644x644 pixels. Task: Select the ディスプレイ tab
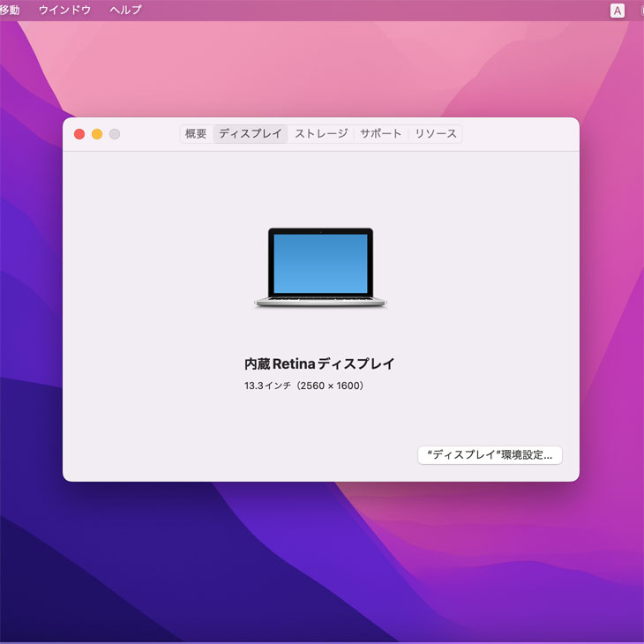click(251, 134)
